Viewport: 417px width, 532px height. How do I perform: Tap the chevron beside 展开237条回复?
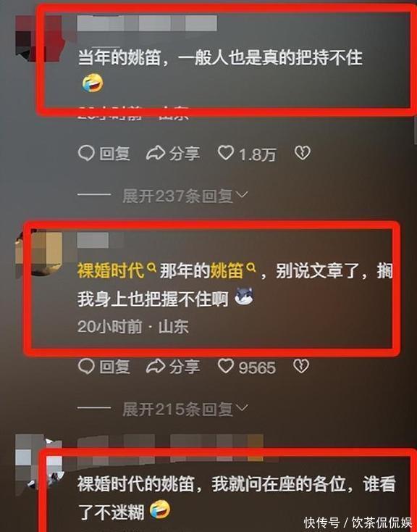coord(242,195)
